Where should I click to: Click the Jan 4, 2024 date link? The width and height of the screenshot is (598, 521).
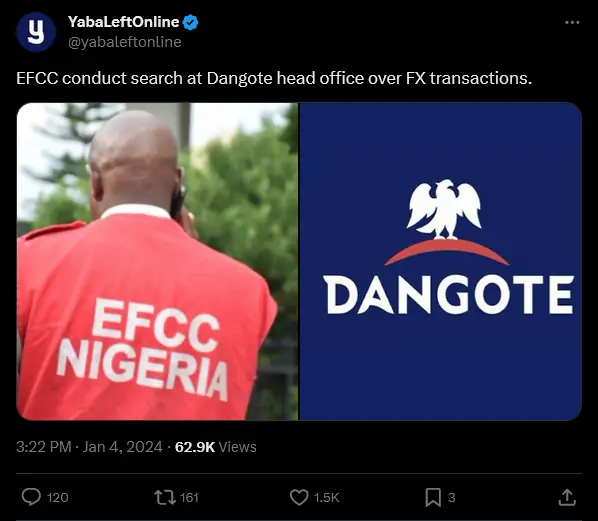tap(122, 447)
